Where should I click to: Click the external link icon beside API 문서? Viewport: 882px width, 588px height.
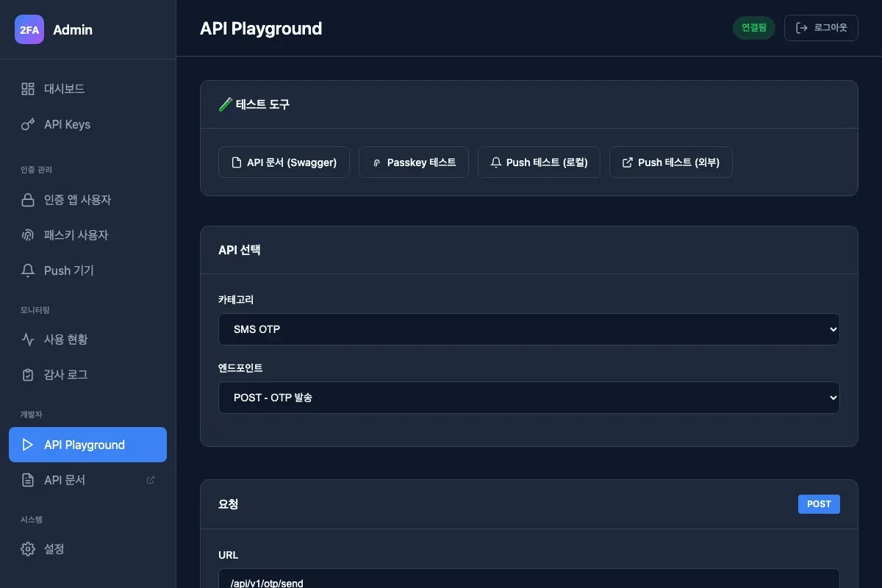pyautogui.click(x=150, y=479)
